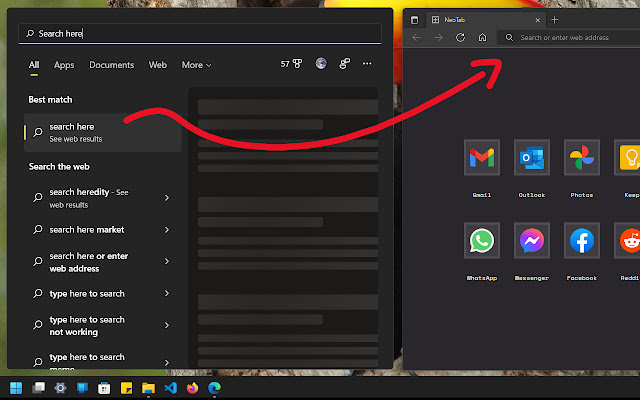
Task: Click the browser address bar field
Action: tap(568, 38)
